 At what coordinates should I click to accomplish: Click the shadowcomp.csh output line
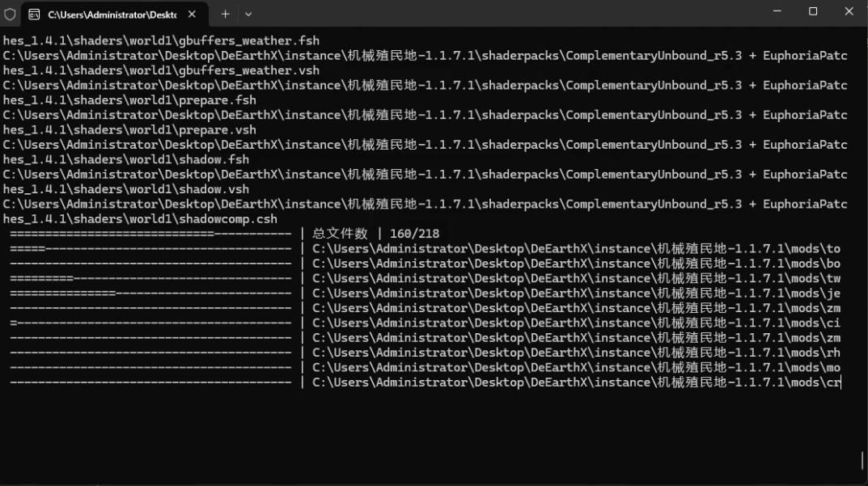140,218
